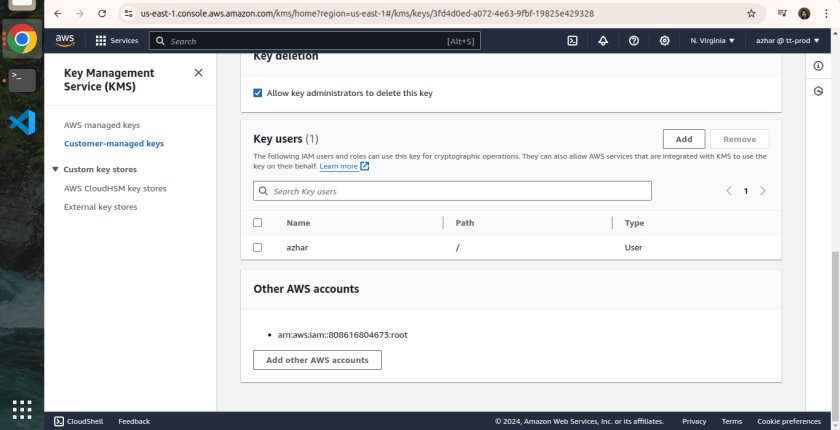
Task: Open Visual Studio Code from the dock
Action: pyautogui.click(x=22, y=122)
